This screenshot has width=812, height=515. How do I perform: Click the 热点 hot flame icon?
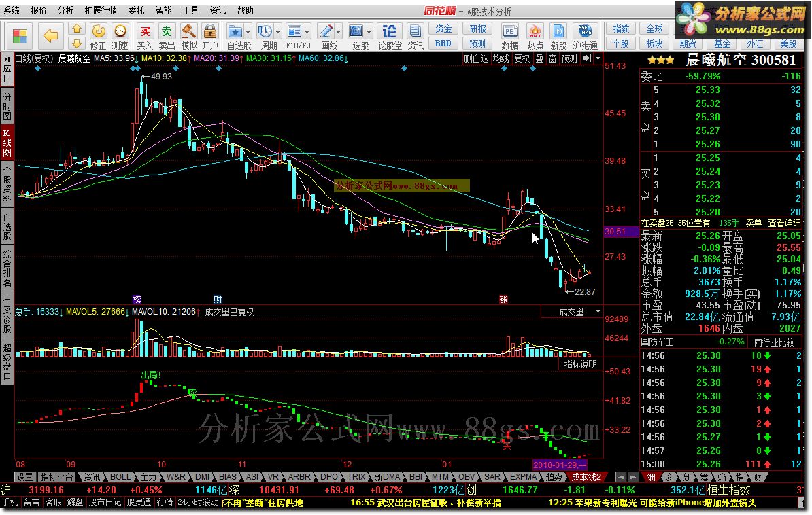pos(535,36)
